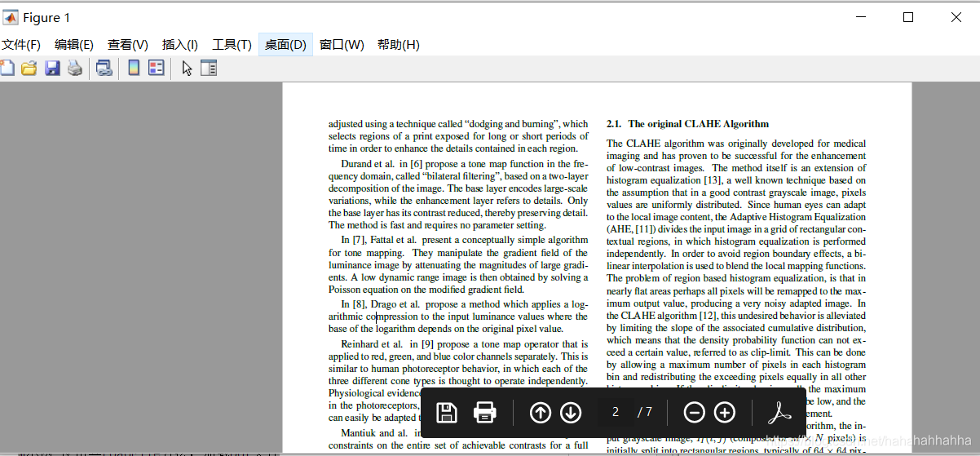980x456 pixels.
Task: Click the text "Mantiuk and al."
Action: [x=374, y=433]
